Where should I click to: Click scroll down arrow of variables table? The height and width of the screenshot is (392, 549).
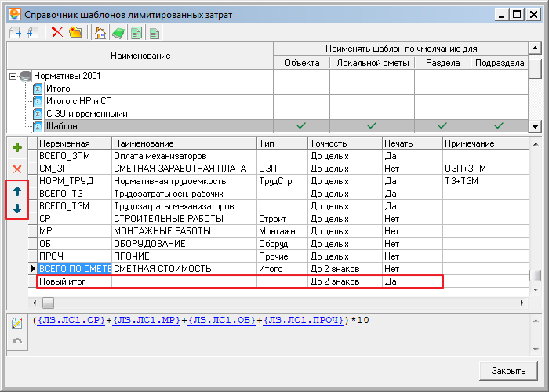click(536, 290)
